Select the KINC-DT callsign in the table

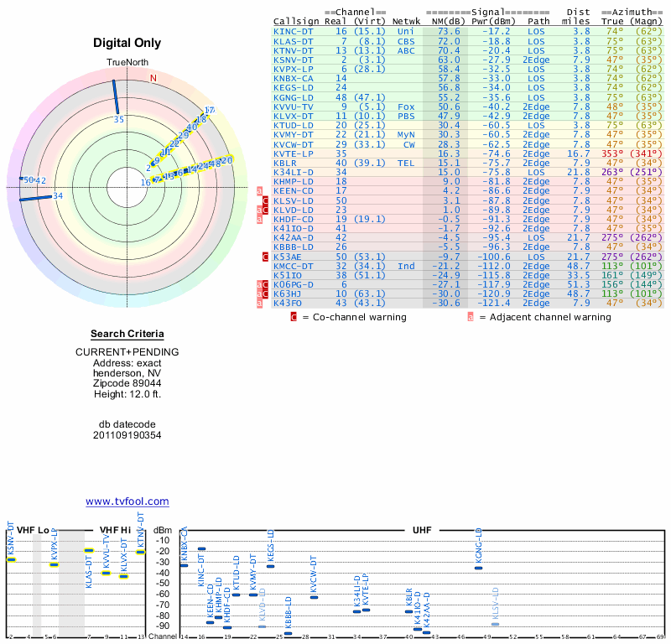294,31
